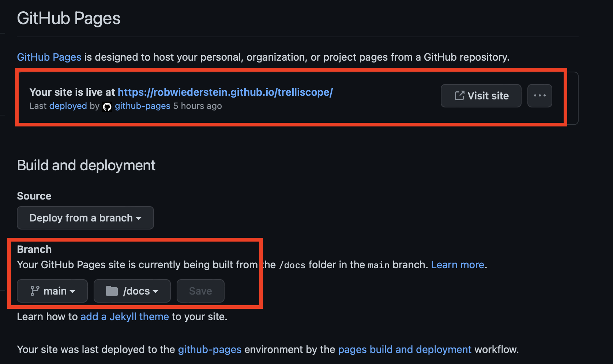Click the deployed link in status line
The width and height of the screenshot is (613, 364).
point(68,106)
